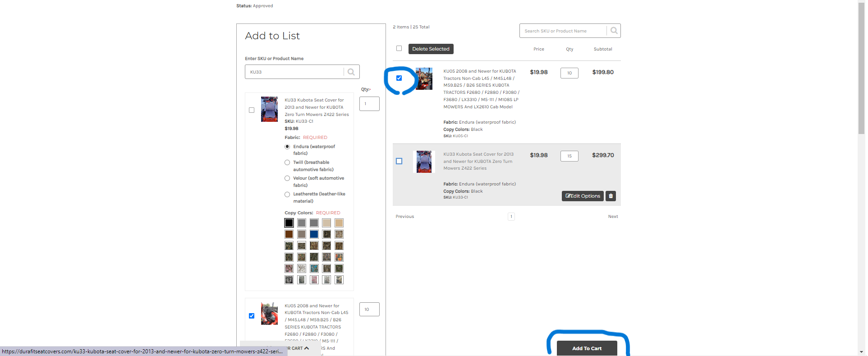Screen dimensions: 868x356
Task: Toggle the select-all checkbox beside Delete Selected
Action: 399,48
